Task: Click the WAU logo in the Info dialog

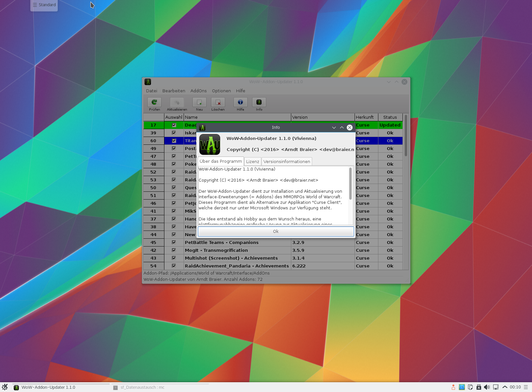Action: [x=210, y=144]
